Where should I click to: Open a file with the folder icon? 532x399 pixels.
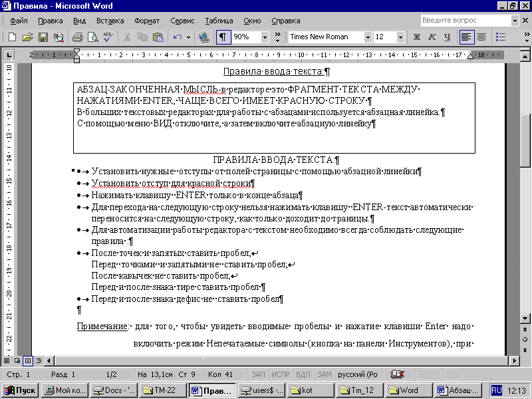click(27, 37)
